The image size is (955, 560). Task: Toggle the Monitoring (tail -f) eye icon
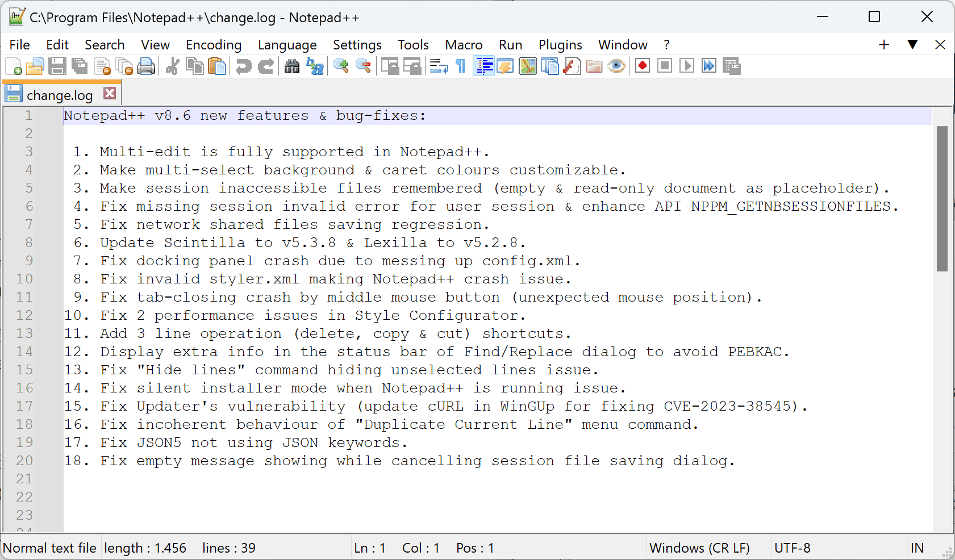616,66
